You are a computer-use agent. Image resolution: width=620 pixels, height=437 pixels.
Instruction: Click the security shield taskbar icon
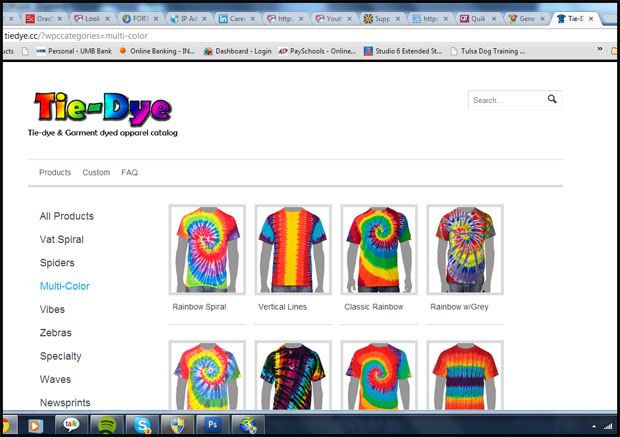[178, 426]
